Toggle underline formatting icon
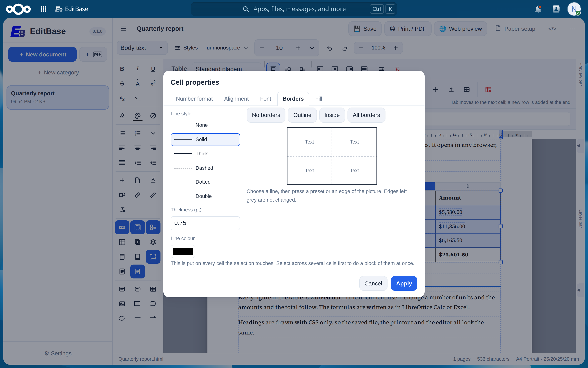 pyautogui.click(x=153, y=69)
